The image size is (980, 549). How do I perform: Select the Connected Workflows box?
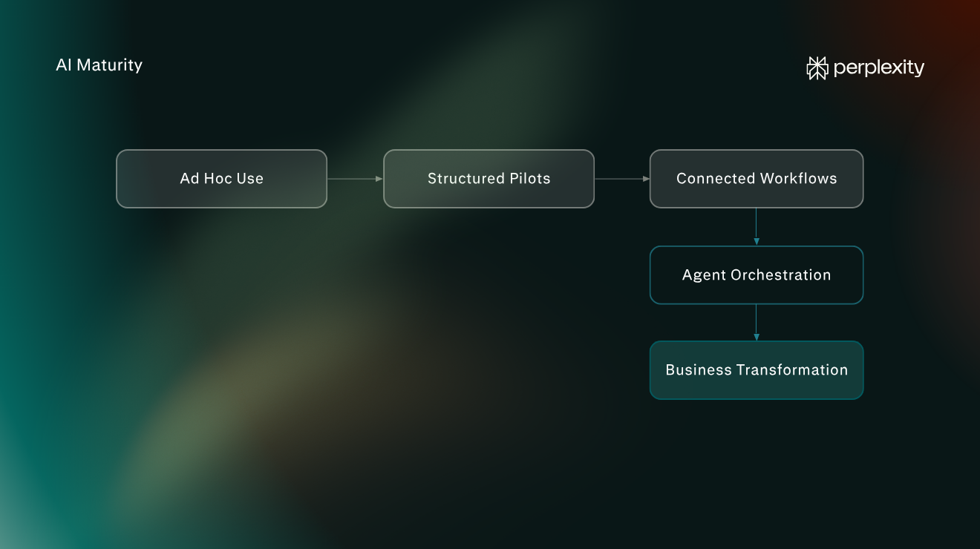(x=757, y=179)
